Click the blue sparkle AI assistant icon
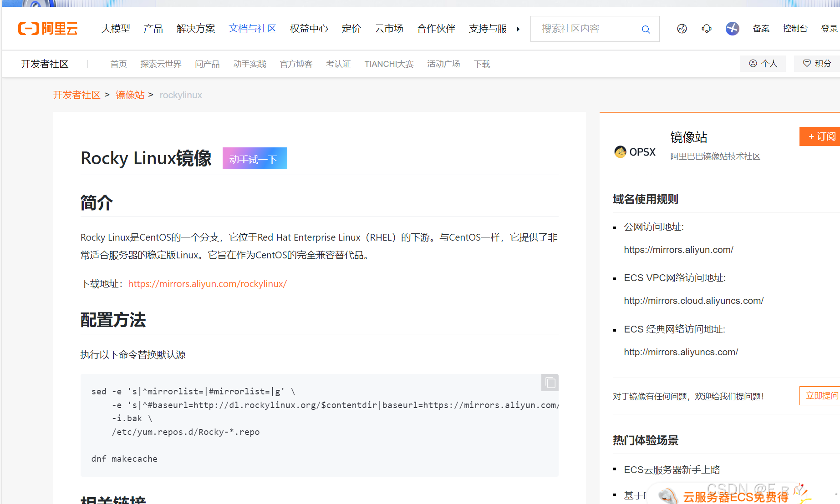 (733, 29)
